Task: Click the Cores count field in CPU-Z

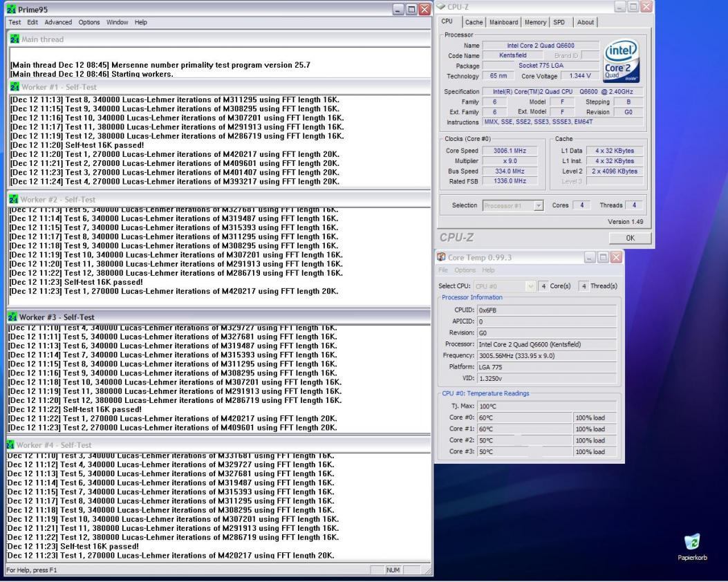Action: (581, 205)
